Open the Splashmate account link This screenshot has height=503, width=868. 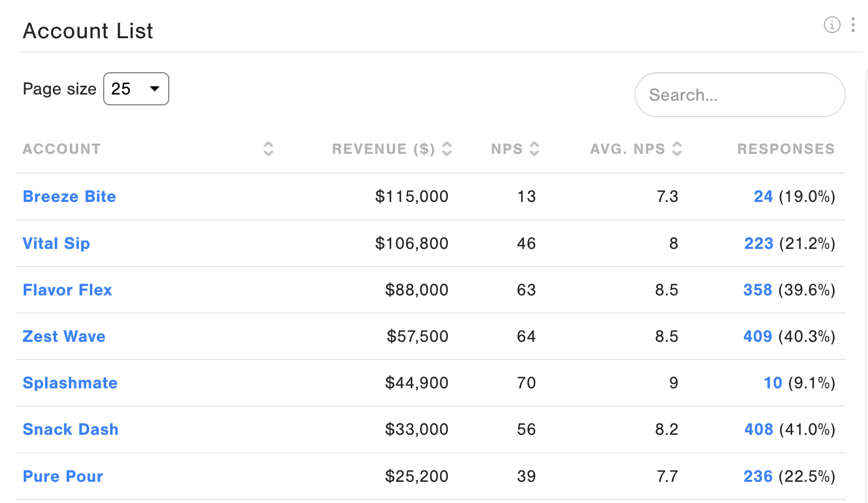(x=70, y=383)
